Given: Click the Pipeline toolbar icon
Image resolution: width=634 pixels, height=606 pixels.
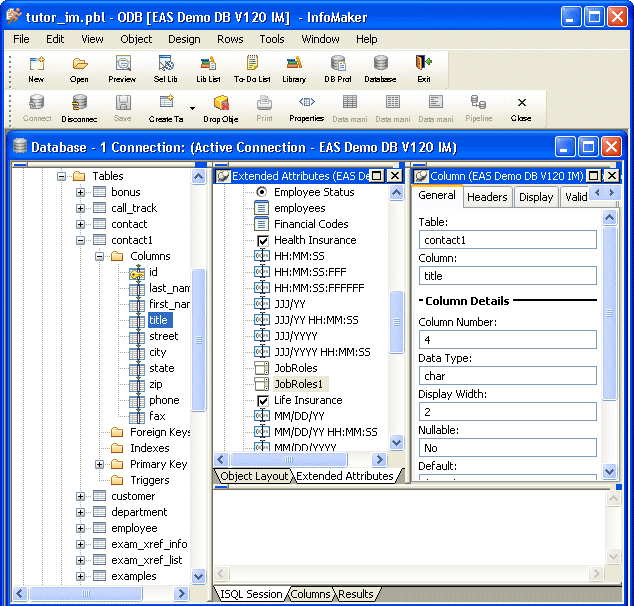Looking at the screenshot, I should point(479,108).
